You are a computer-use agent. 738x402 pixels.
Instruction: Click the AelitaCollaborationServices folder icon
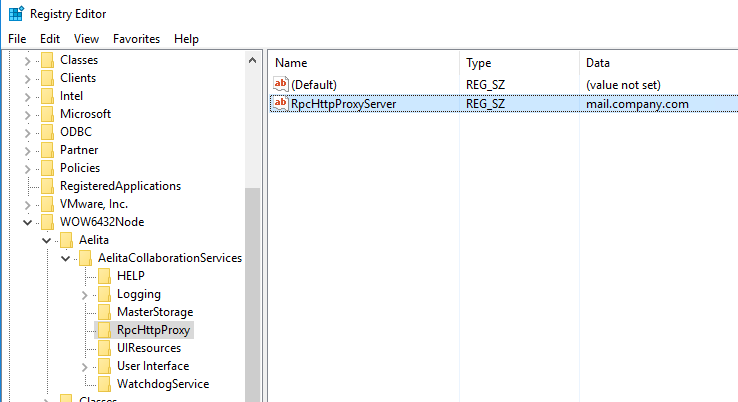tap(85, 258)
